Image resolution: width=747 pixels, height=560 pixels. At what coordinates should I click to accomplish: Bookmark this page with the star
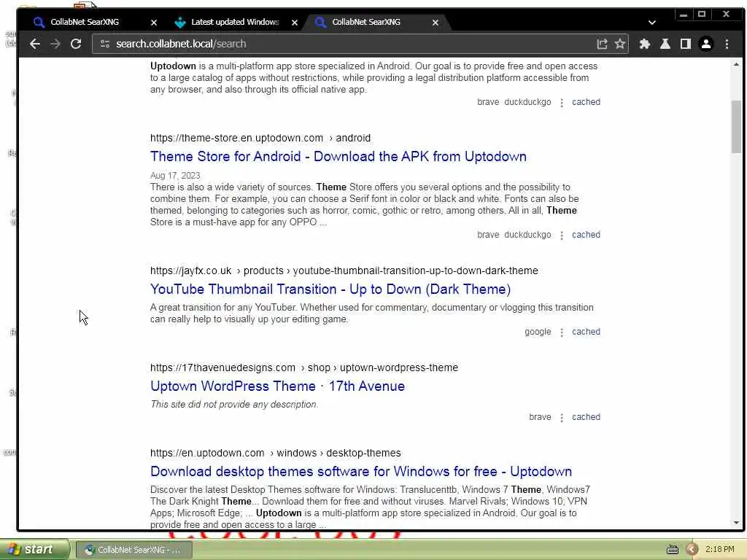620,44
